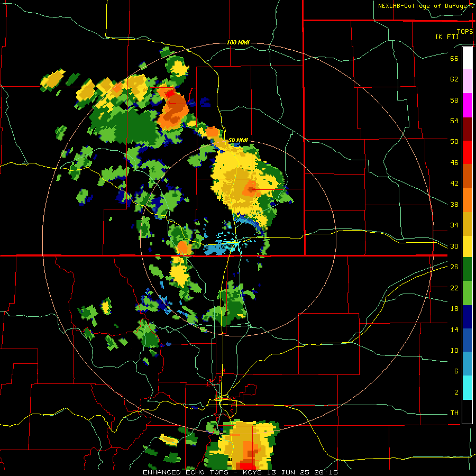The image size is (476, 476).
Task: Click the dark red swatch near 54 kft
Action: click(467, 129)
